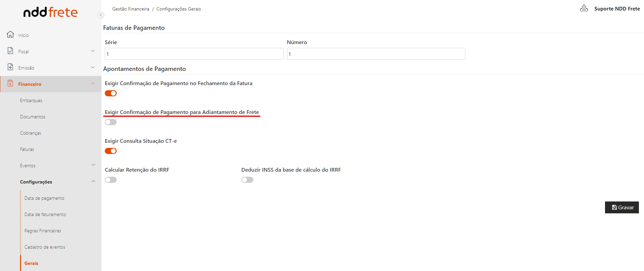Click the Fiscal menu label
The height and width of the screenshot is (271, 644).
coord(23,52)
